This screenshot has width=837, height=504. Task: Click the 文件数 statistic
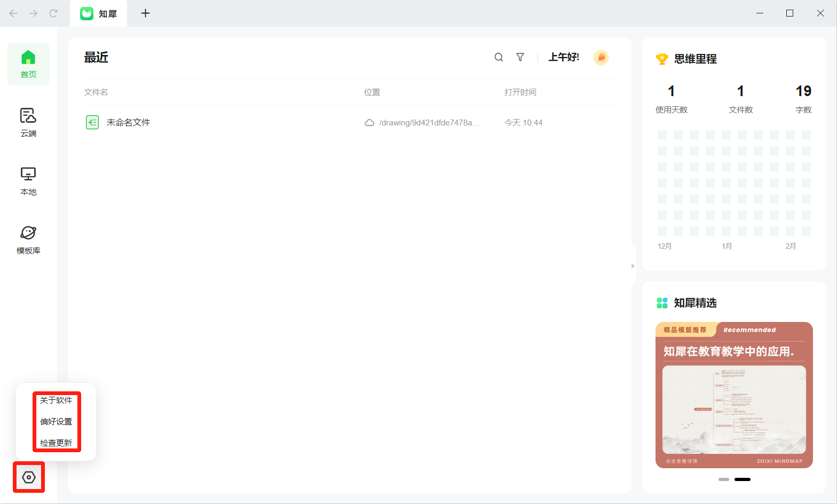pos(741,99)
